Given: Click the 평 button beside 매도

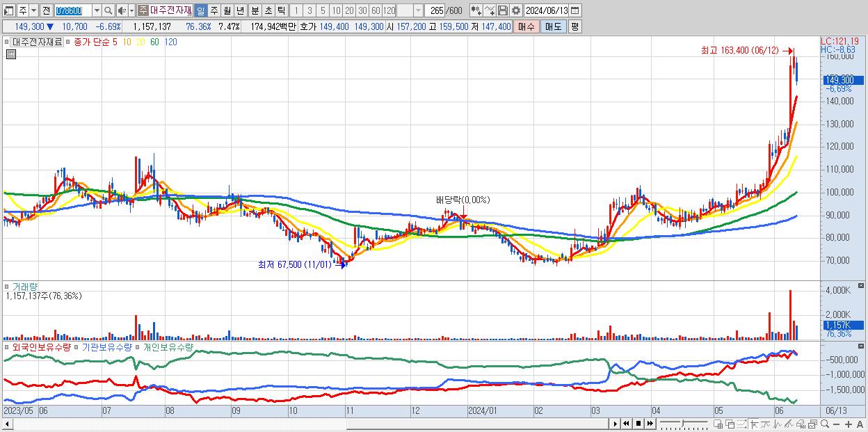Looking at the screenshot, I should coord(574,26).
